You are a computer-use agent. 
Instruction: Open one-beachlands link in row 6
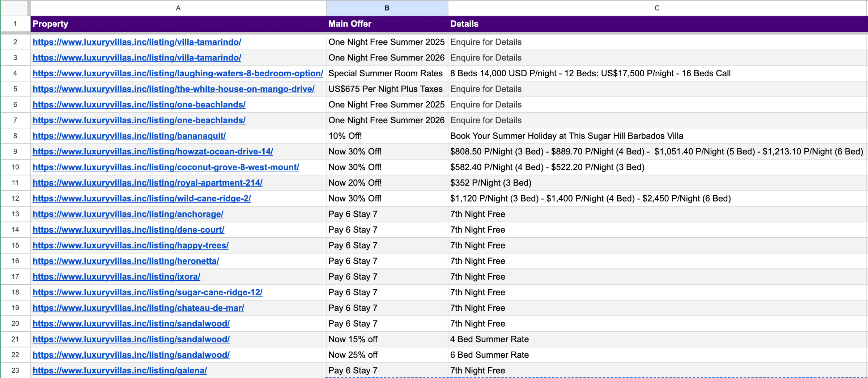pyautogui.click(x=139, y=105)
